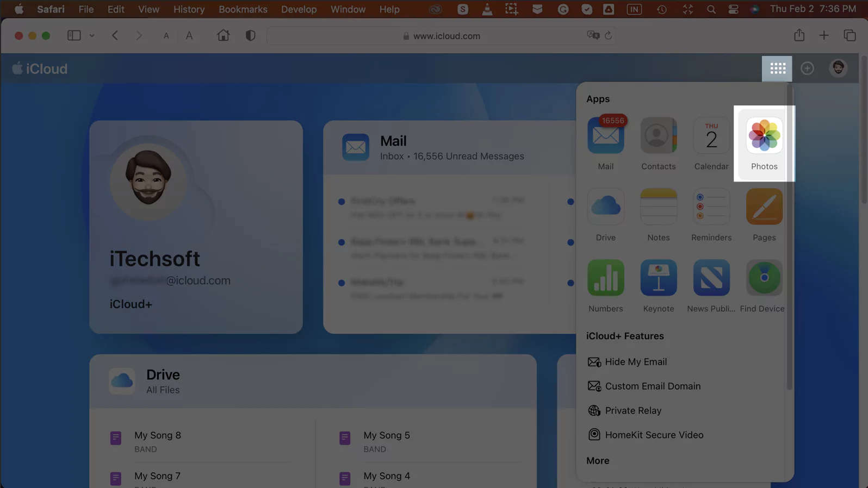868x488 pixels.
Task: Open Contacts from the apps grid
Action: pyautogui.click(x=658, y=135)
